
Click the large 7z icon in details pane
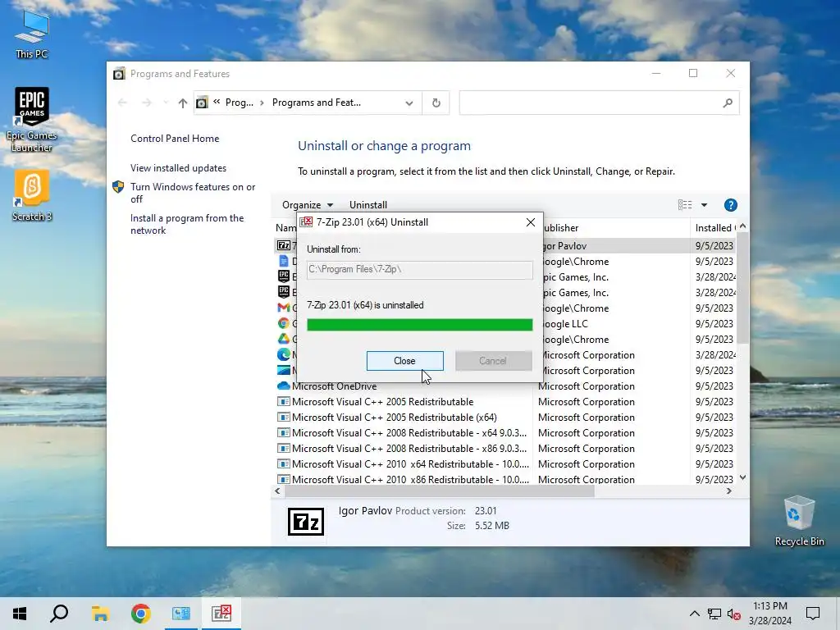(x=306, y=521)
